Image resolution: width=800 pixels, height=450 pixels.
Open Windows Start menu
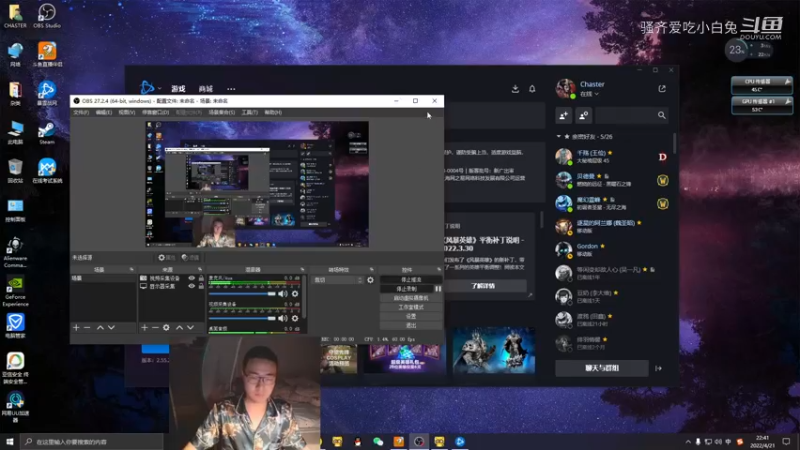10,441
